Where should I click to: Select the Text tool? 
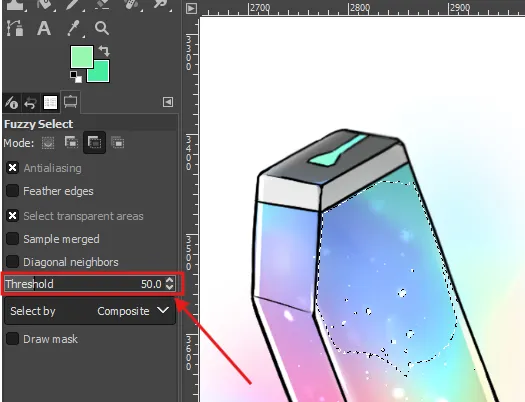tap(44, 28)
